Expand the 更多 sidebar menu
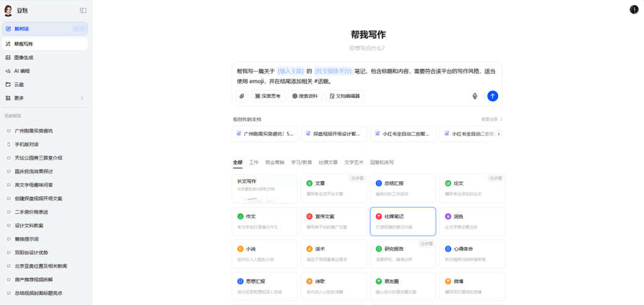Image resolution: width=644 pixels, height=305 pixels. click(45, 98)
